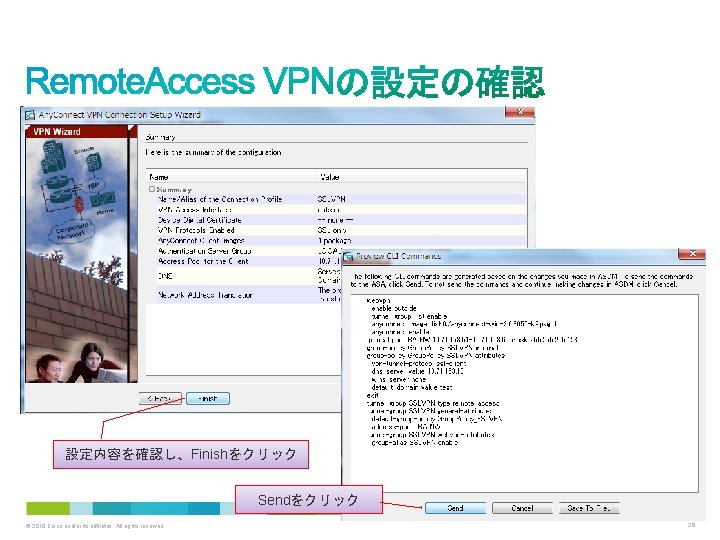Click the group-alias SSLVPN enable line
720x540 pixels.
click(414, 443)
